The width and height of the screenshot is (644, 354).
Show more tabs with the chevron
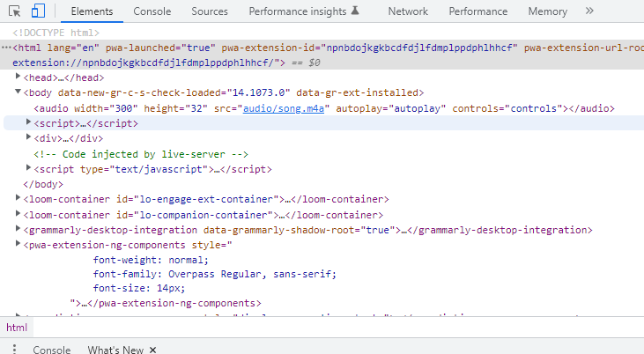point(589,11)
